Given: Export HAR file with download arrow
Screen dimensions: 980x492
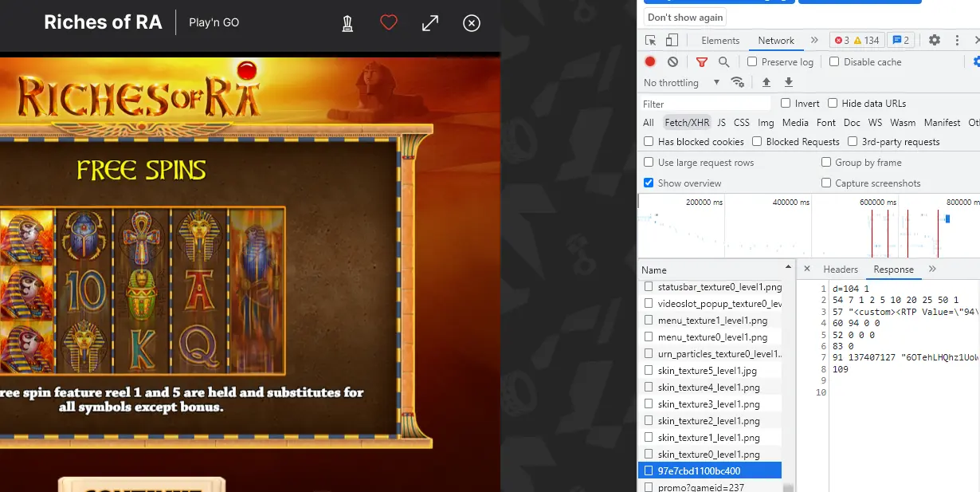Looking at the screenshot, I should click(789, 82).
